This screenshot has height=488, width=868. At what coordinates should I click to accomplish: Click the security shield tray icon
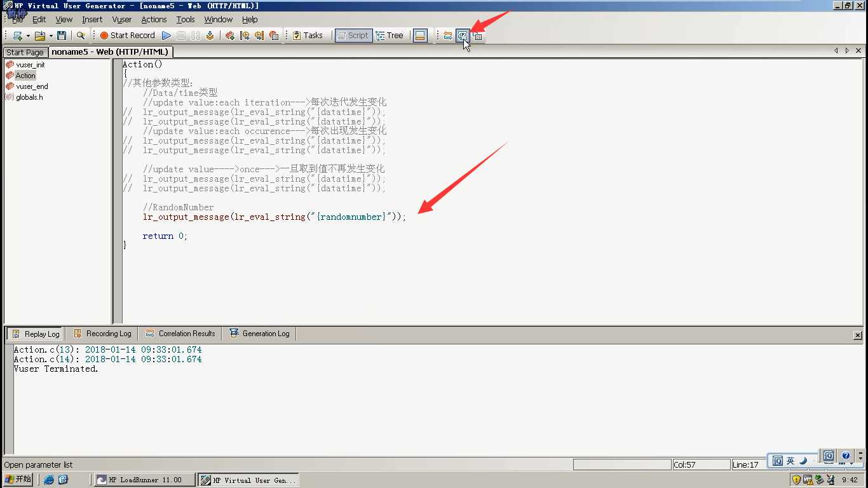coord(796,480)
